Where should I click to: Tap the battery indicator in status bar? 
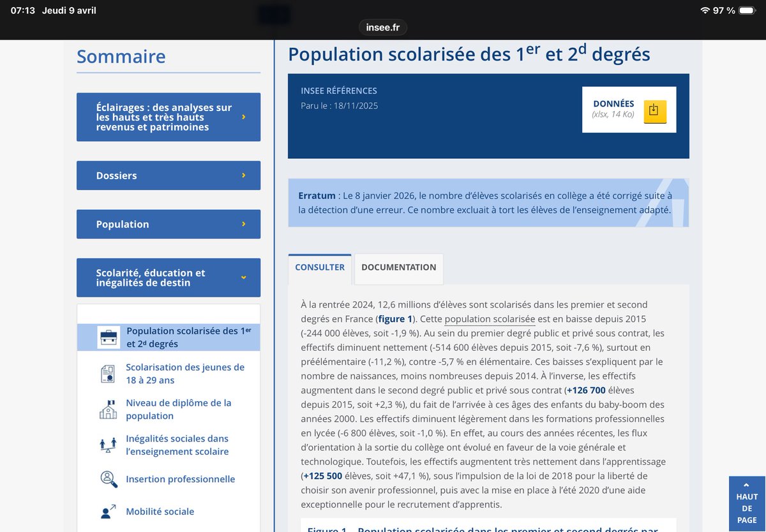(x=746, y=10)
